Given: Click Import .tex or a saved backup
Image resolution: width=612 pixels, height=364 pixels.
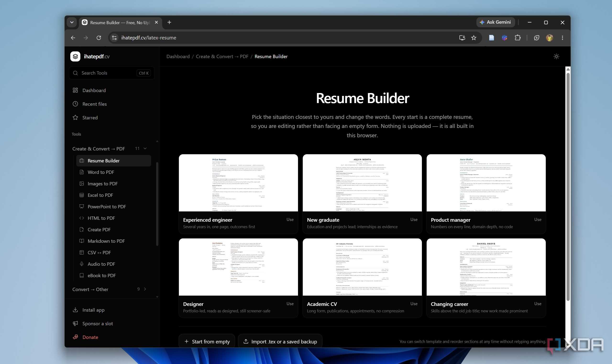Looking at the screenshot, I should point(280,342).
